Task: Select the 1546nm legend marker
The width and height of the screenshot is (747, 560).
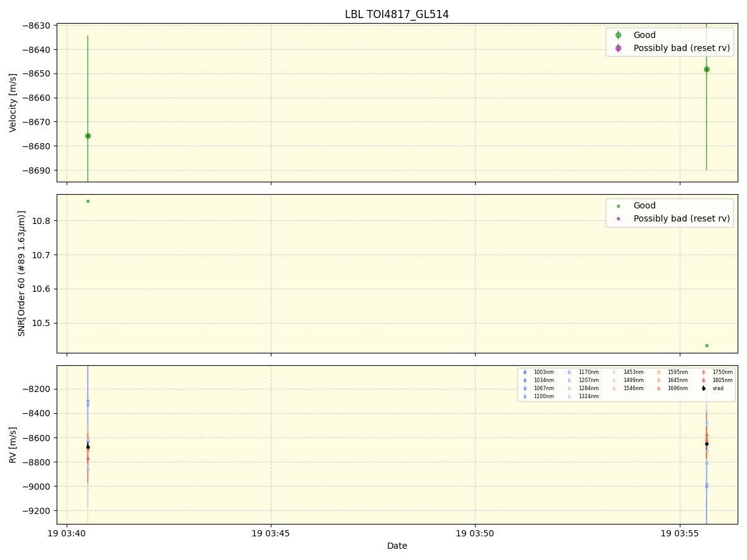Action: coord(614,388)
